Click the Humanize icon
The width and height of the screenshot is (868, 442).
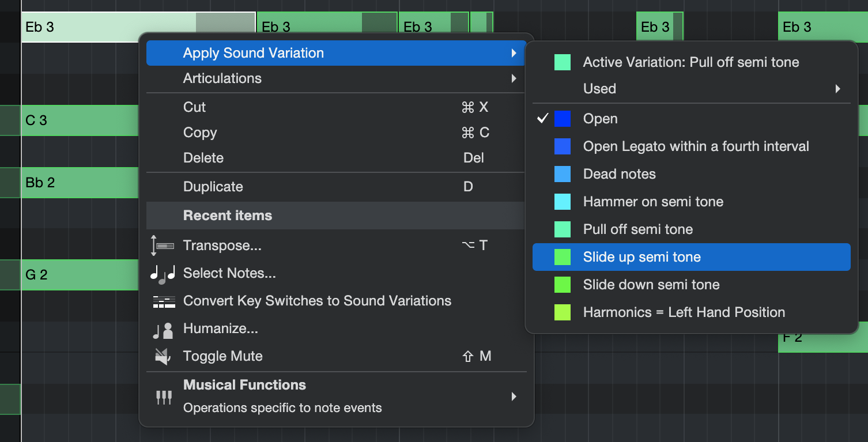click(163, 330)
